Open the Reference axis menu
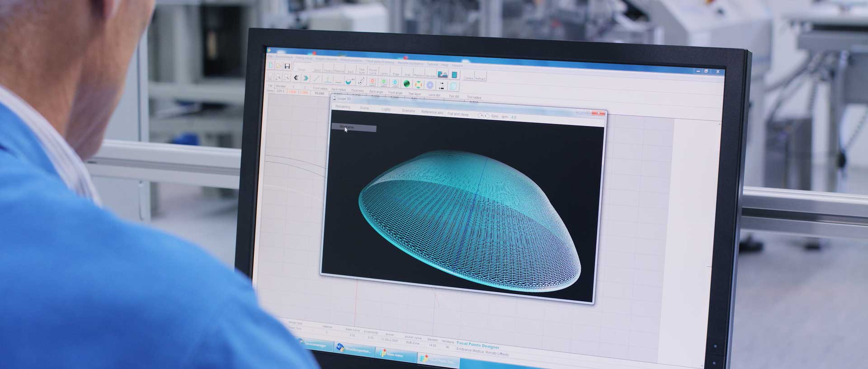 [x=432, y=112]
